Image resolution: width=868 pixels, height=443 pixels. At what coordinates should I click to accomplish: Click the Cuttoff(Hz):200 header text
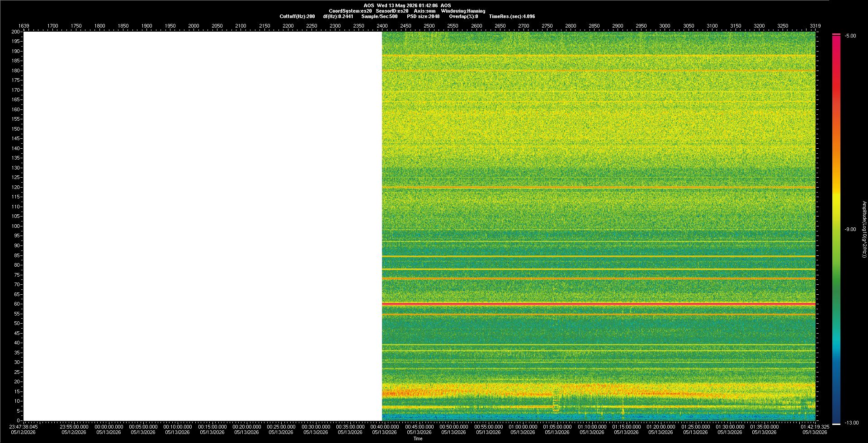pos(297,16)
